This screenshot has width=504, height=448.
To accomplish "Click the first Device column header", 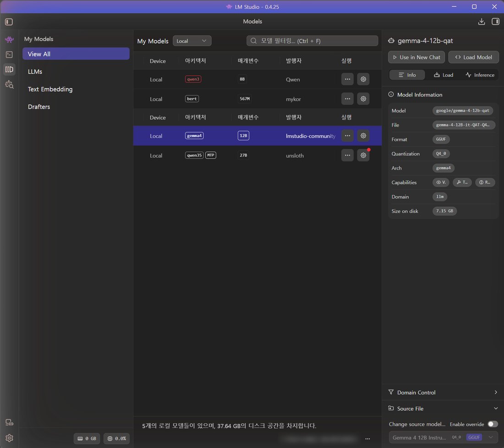I will pos(158,61).
